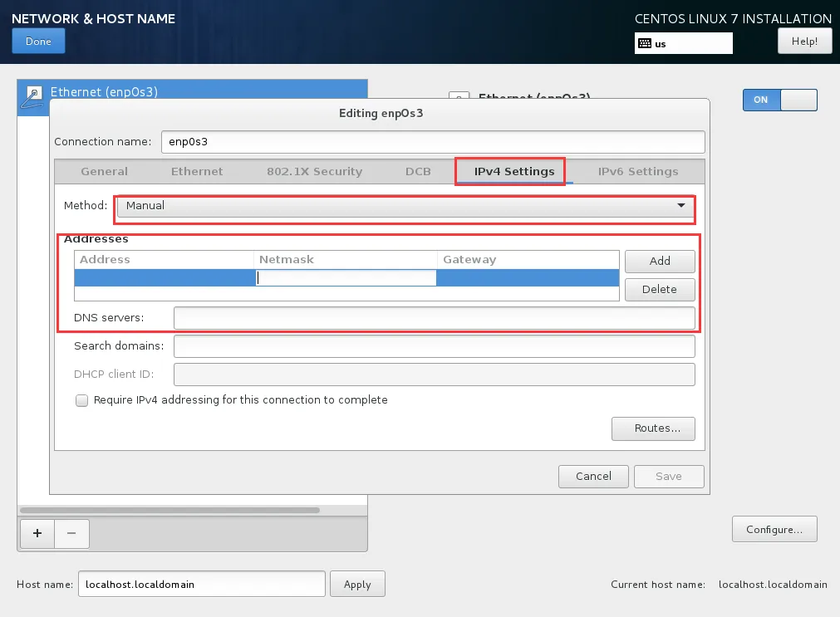
Task: Add a new network device with plus button
Action: pyautogui.click(x=37, y=533)
